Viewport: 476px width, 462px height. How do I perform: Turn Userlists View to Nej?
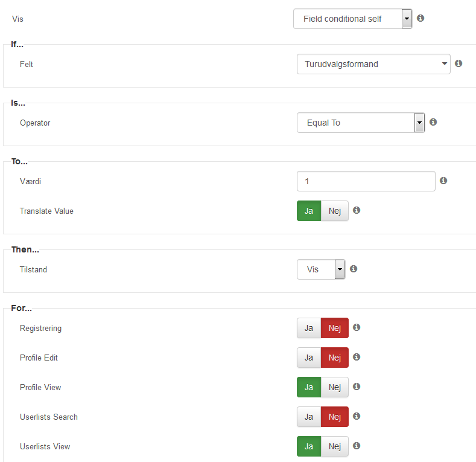point(335,446)
